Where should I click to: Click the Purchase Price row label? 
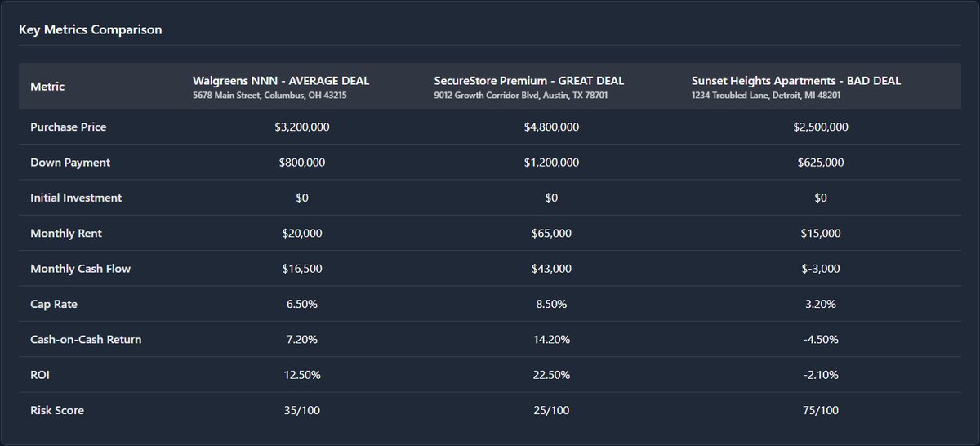coord(69,127)
